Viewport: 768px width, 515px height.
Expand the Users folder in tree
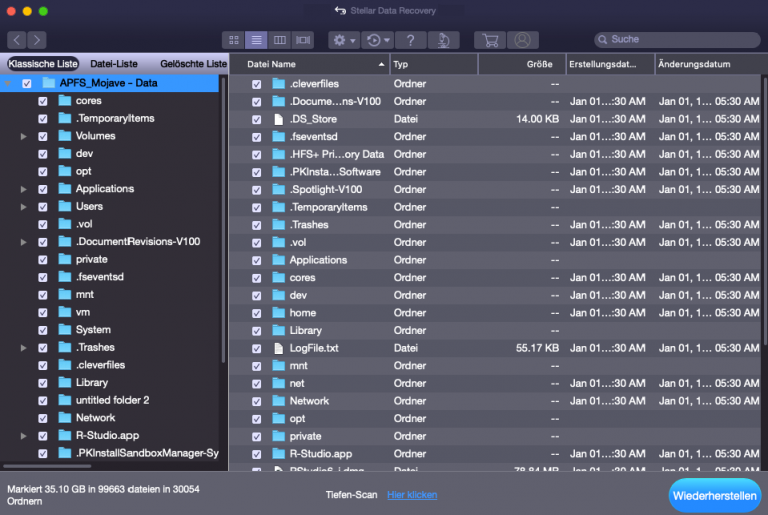click(23, 207)
